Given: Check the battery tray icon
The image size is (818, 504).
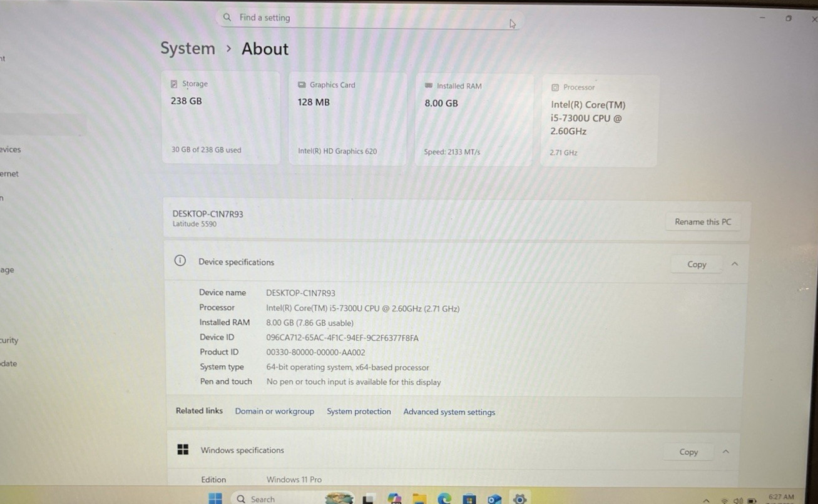Looking at the screenshot, I should point(752,501).
